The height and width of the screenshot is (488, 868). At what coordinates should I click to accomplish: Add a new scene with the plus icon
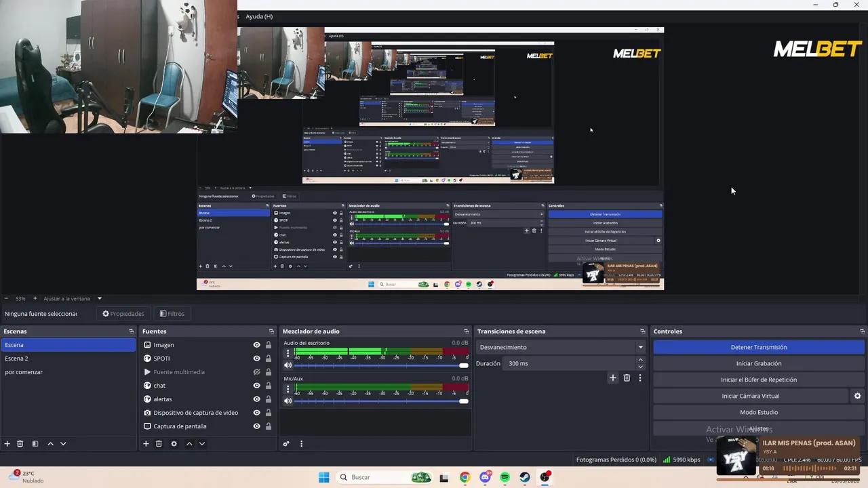coord(7,444)
